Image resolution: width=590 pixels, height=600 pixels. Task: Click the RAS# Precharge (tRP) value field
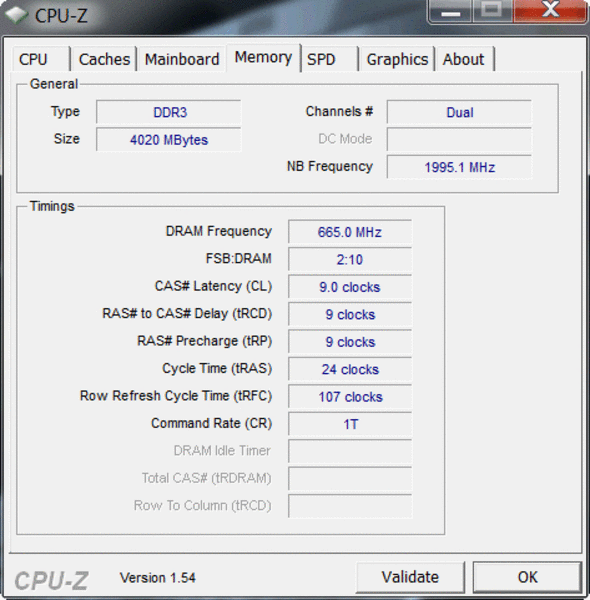pos(350,342)
